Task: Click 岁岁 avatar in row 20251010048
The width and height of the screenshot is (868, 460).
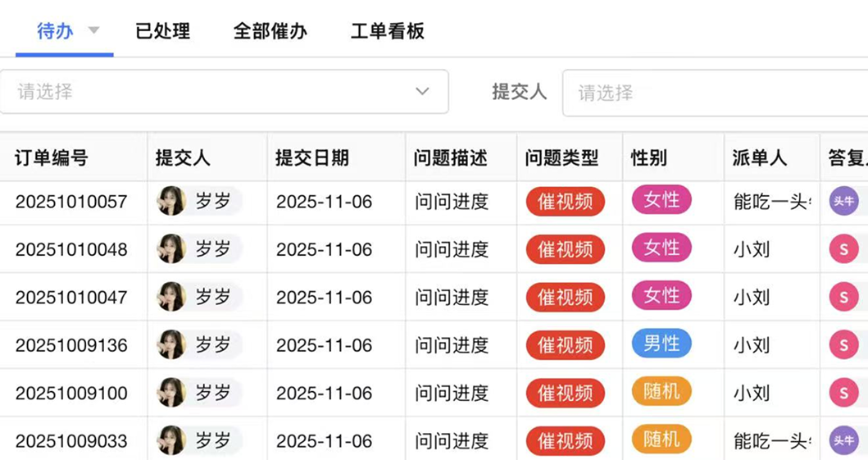Action: [171, 248]
